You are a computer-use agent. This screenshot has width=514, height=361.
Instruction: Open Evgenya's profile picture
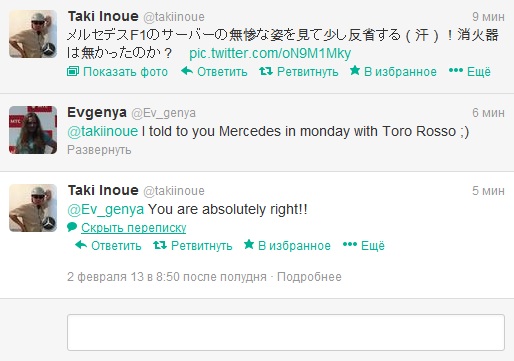coord(33,130)
